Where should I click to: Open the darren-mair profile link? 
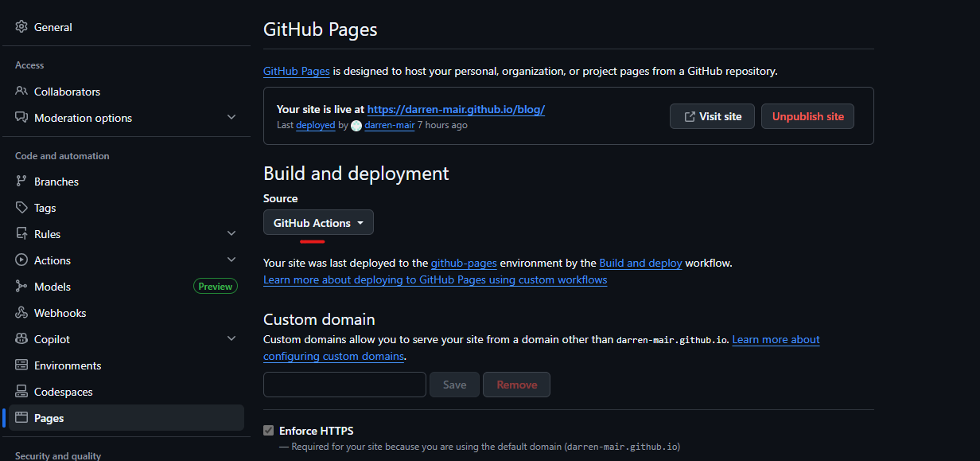pyautogui.click(x=390, y=126)
